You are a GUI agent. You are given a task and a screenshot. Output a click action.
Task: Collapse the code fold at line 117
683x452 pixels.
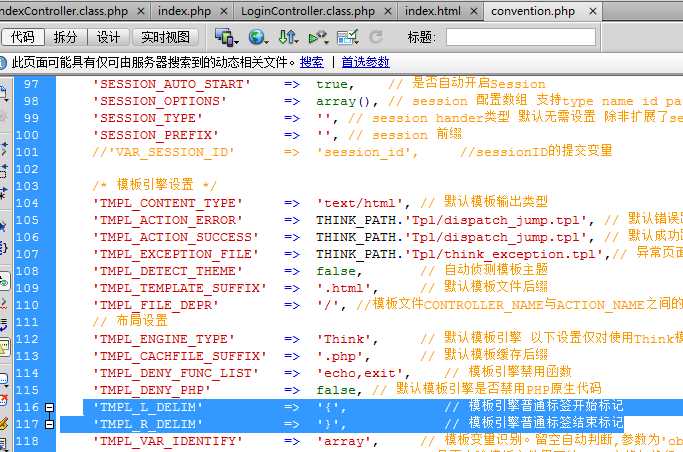click(50, 424)
